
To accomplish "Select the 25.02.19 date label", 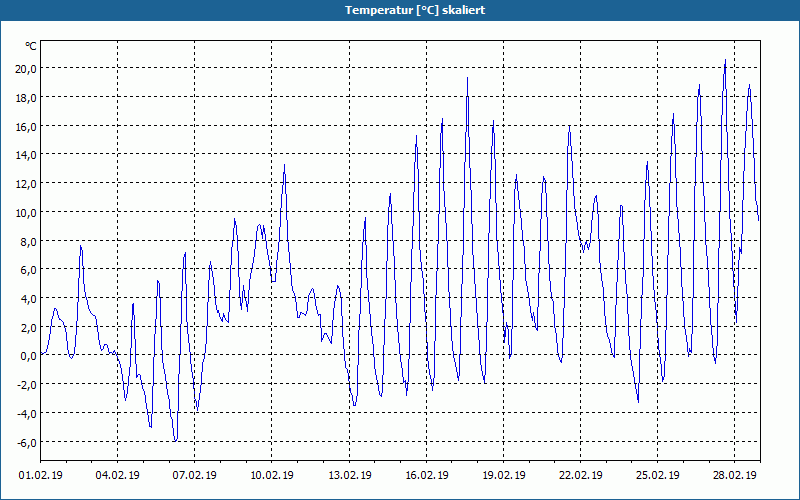I will [658, 475].
